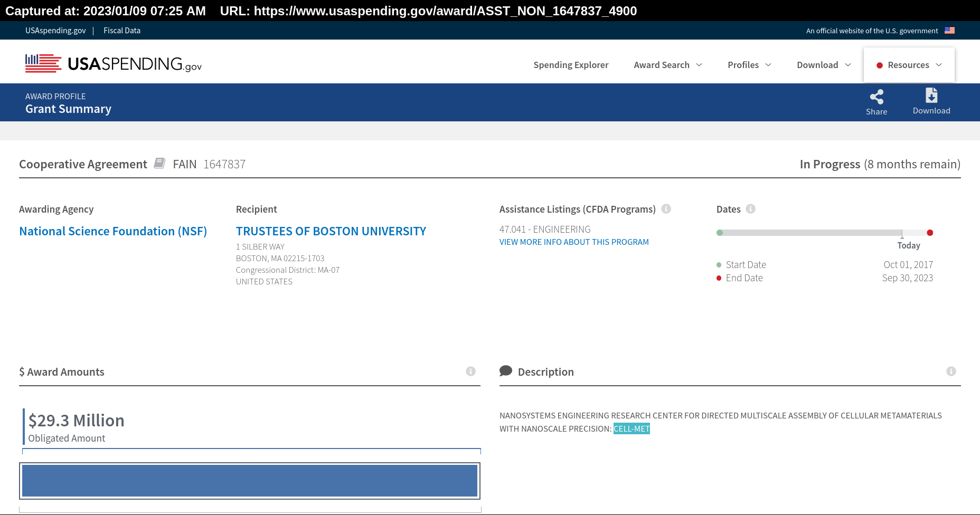This screenshot has height=515, width=980.
Task: Click info icon beside Assistance Listings heading
Action: coord(666,208)
